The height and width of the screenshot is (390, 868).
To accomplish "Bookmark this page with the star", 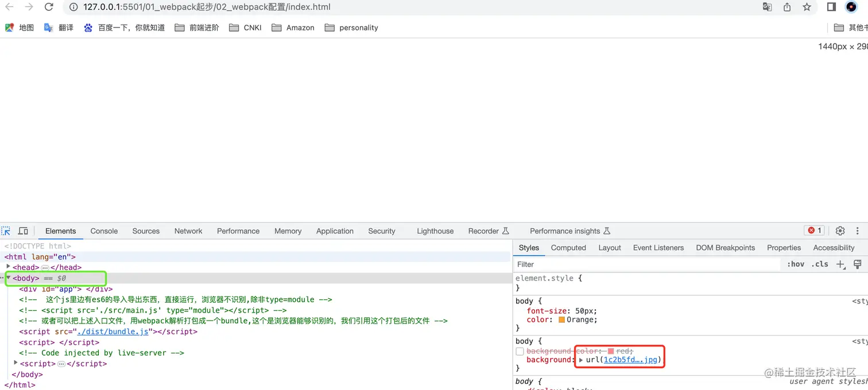I will [x=807, y=7].
